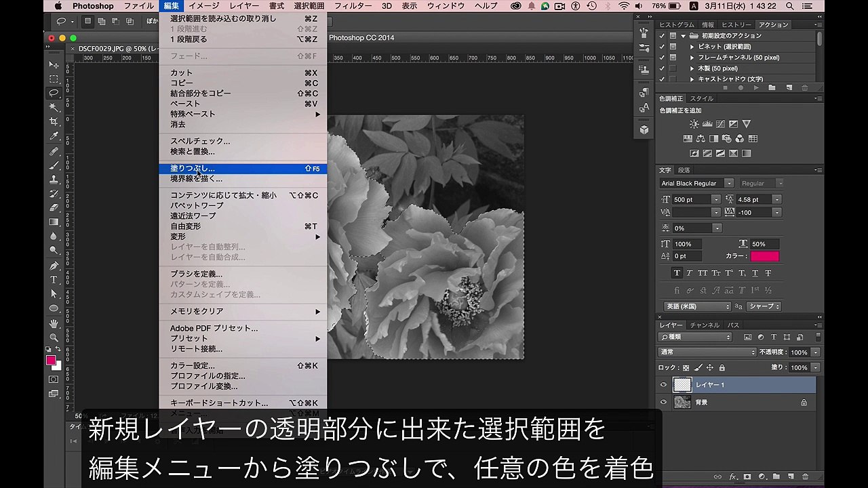Select the Magic Wand tool

pos(54,107)
